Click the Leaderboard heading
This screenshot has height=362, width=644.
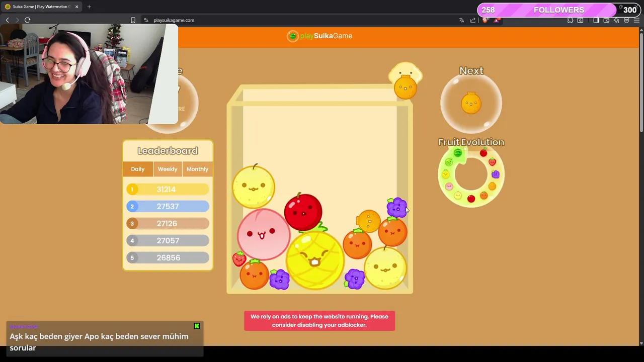pos(168,151)
